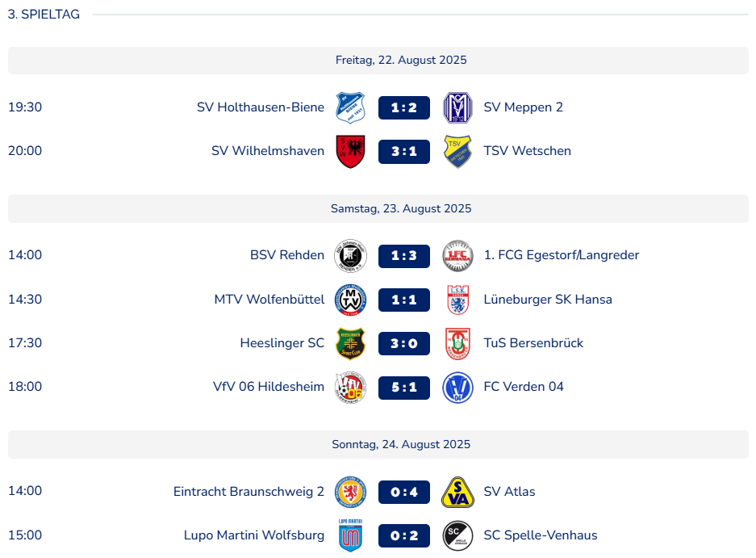Screen dimensions: 756x558
Task: Follow the MTV Wolfenbüttel team link
Action: coord(269,300)
